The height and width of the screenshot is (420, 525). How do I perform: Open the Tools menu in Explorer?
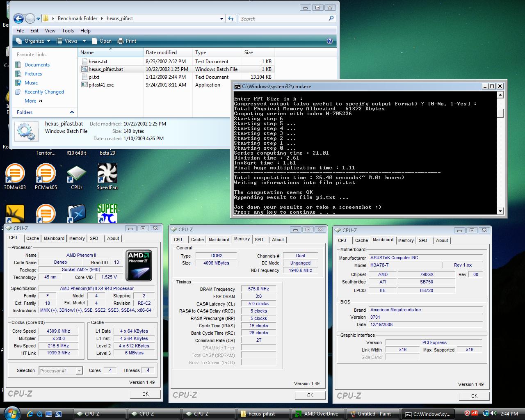(x=68, y=31)
